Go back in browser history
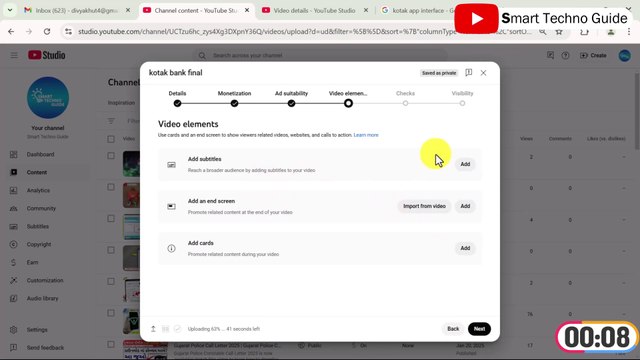 [x=11, y=31]
